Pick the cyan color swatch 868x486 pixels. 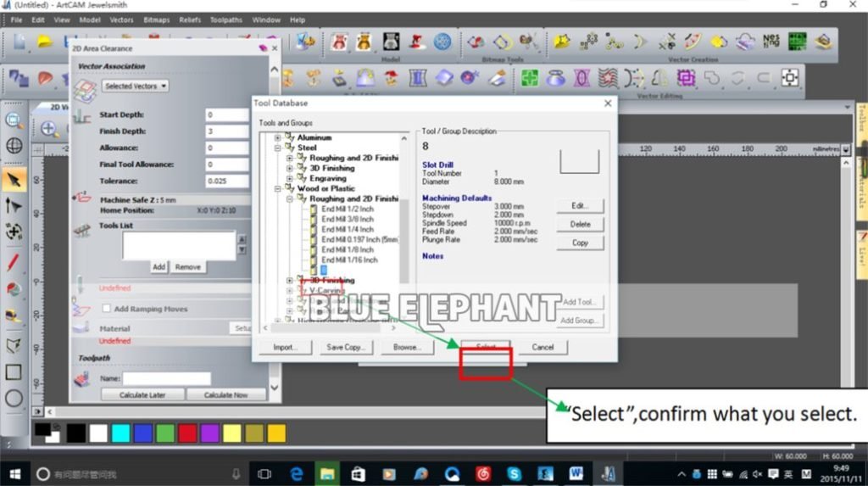120,433
